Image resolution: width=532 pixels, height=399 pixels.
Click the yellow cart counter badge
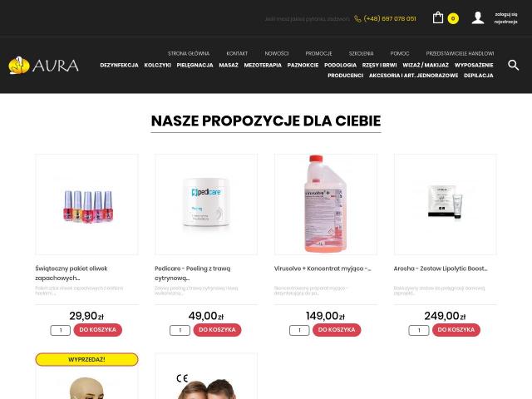coord(453,18)
